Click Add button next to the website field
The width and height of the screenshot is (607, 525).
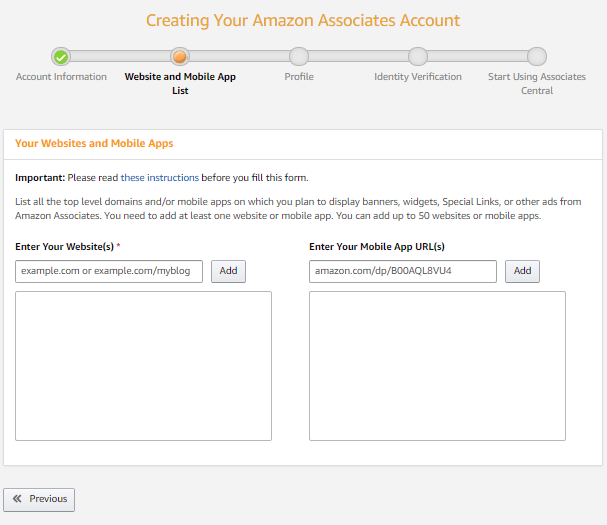click(x=228, y=271)
